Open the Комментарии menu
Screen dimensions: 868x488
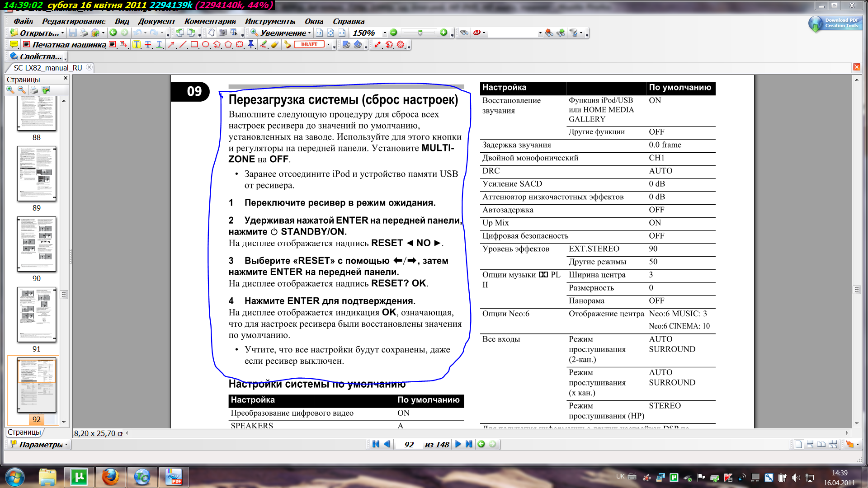210,21
